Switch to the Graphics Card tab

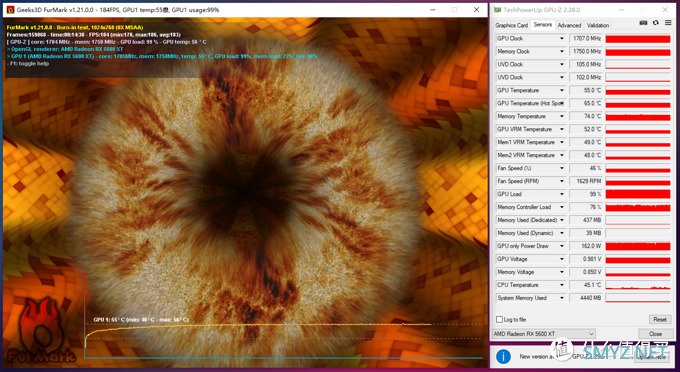point(511,26)
